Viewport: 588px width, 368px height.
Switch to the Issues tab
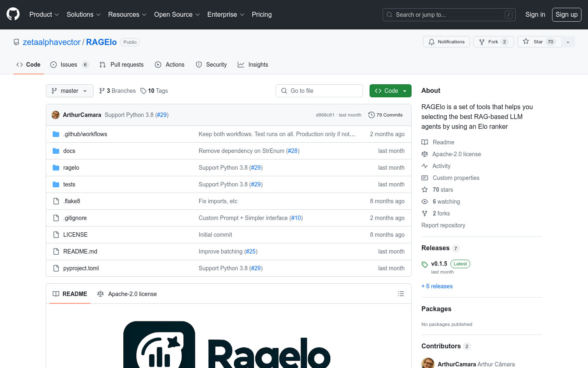click(69, 65)
